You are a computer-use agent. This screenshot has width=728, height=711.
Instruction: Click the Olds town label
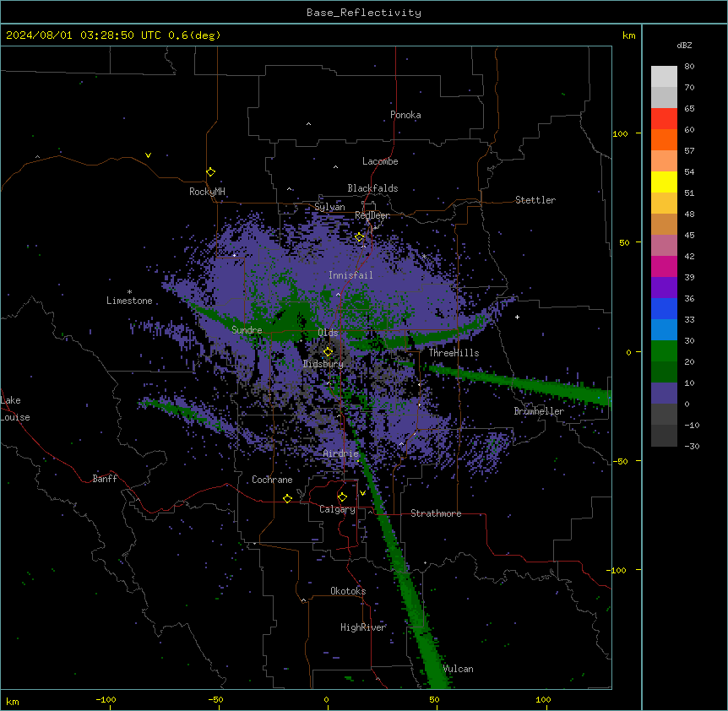[328, 333]
